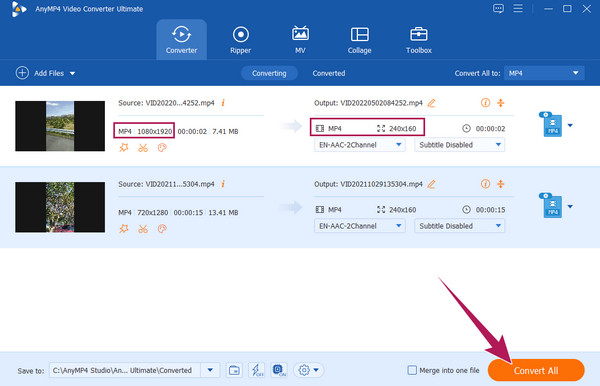Rename output VID20211029135304.mp4 with the pencil
Screen dimensions: 600x386
click(431, 184)
